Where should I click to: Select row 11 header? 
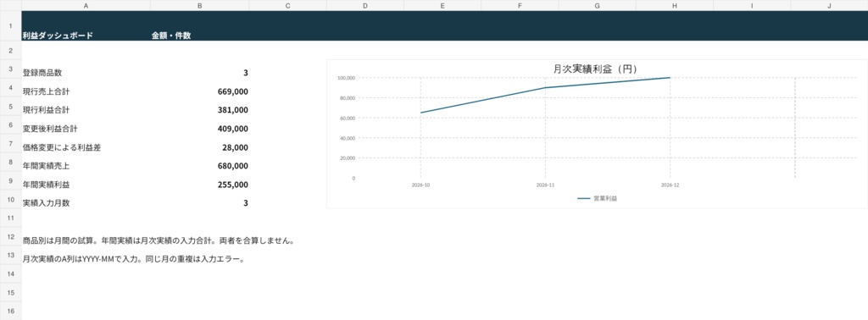pos(10,218)
